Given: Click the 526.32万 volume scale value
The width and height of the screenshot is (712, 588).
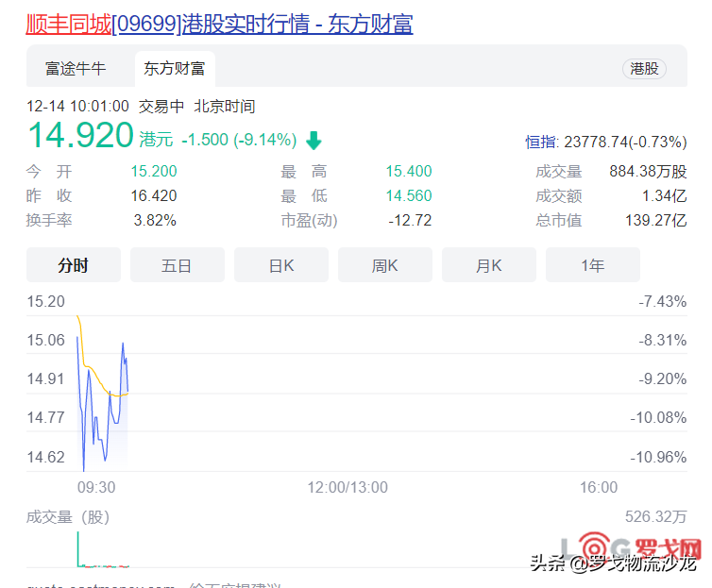Looking at the screenshot, I should click(x=655, y=517).
